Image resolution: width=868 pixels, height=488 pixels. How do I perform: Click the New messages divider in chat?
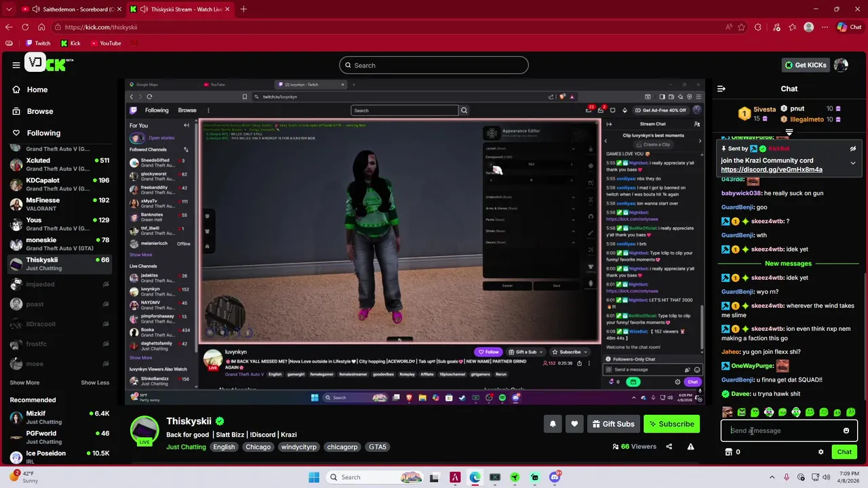tap(788, 264)
